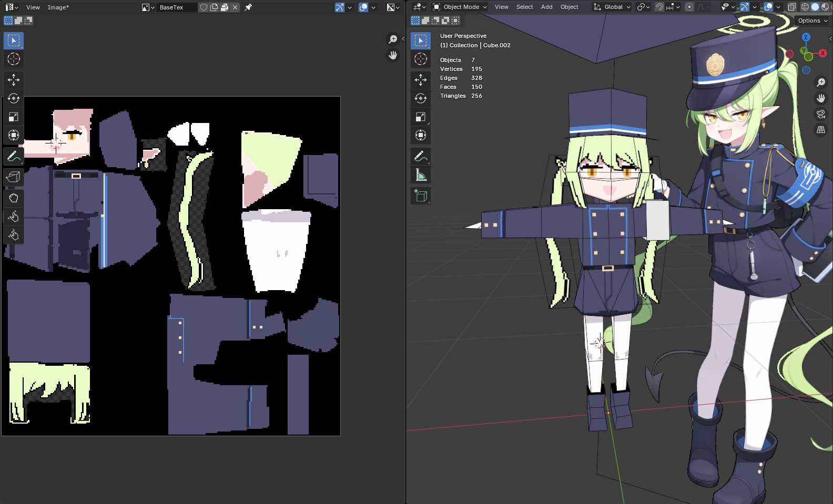The width and height of the screenshot is (833, 504).
Task: Select the Select Box tool in 3D viewport
Action: 421,40
